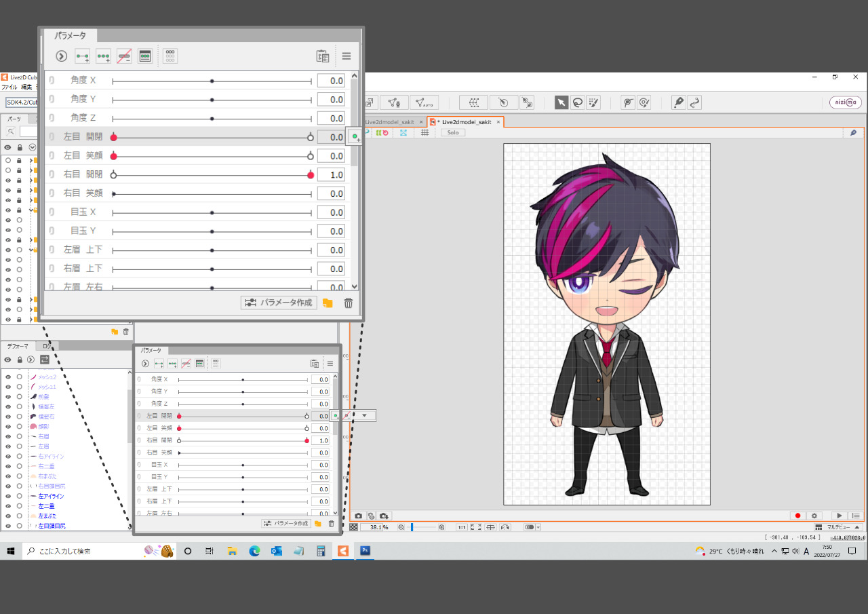Viewport: 868px width, 614px height.
Task: Toggle the grid display icon above canvas
Action: click(x=425, y=132)
